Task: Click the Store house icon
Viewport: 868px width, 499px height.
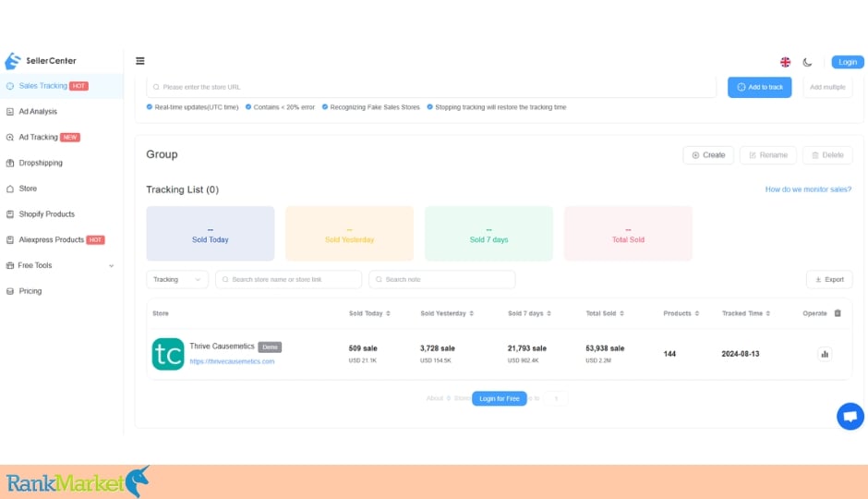Action: tap(10, 189)
